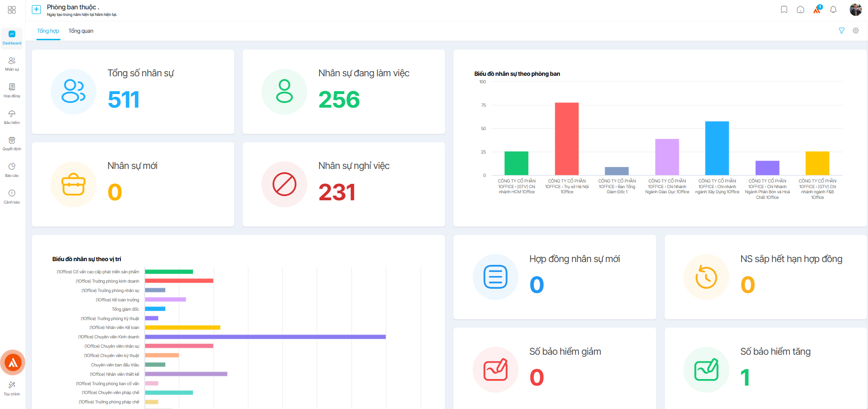This screenshot has height=409, width=868.
Task: Open Quyết định sidebar item
Action: click(x=12, y=144)
